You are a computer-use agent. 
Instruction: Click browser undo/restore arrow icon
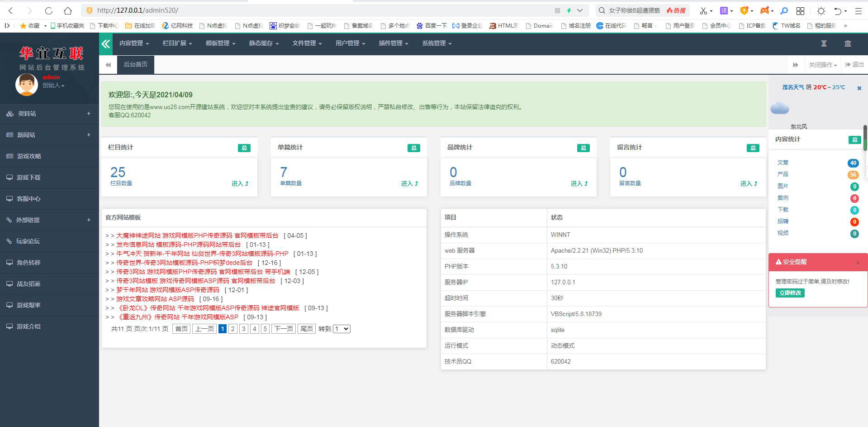tap(838, 11)
